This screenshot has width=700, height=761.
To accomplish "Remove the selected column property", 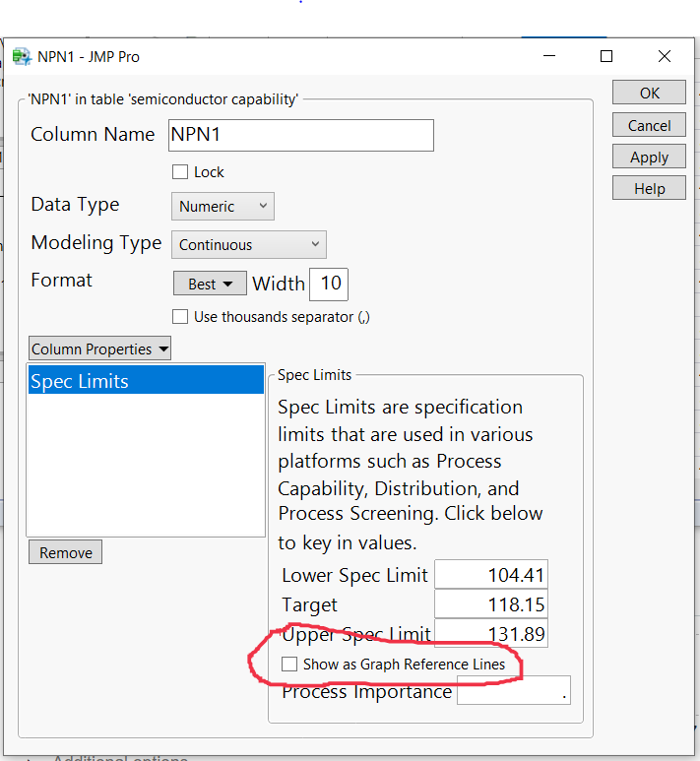I will [66, 553].
